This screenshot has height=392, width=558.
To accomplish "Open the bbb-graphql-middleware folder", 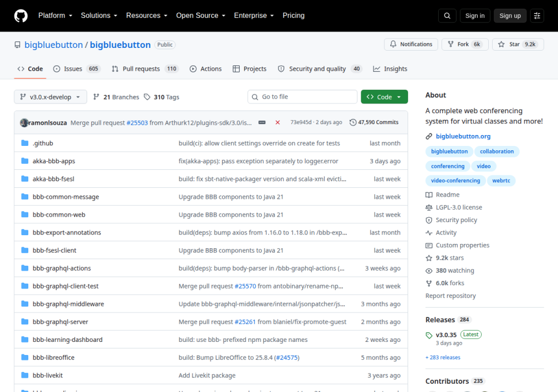I will pyautogui.click(x=68, y=304).
